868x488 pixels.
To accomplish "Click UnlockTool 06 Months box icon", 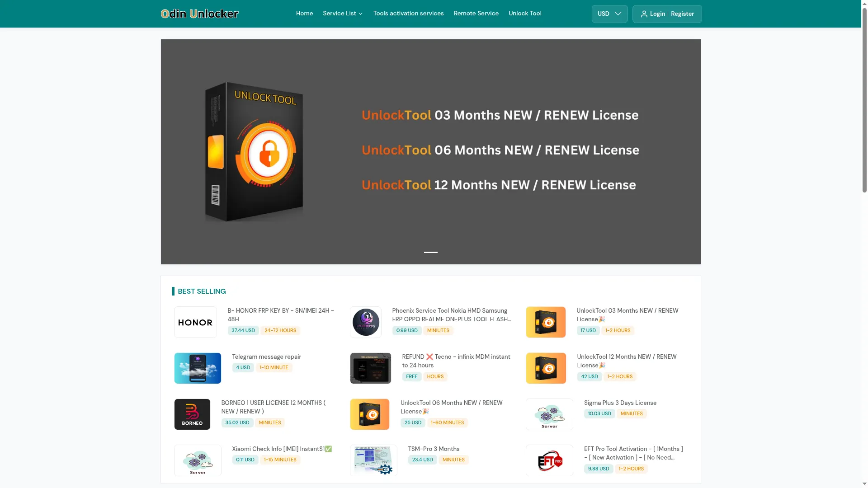I will pos(369,414).
